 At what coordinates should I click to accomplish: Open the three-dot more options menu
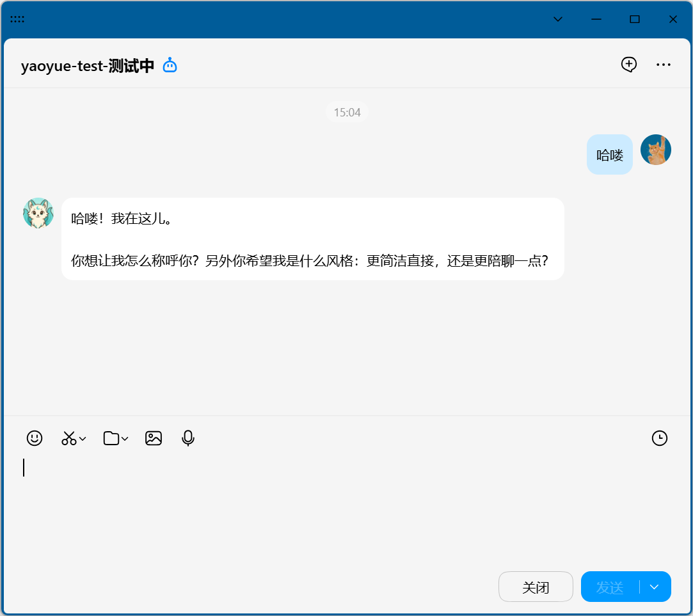pyautogui.click(x=663, y=65)
